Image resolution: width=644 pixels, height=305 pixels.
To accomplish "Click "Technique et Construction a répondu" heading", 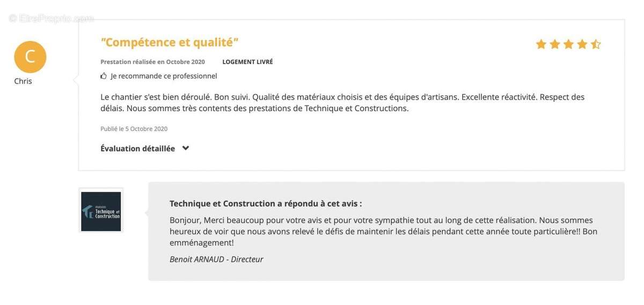I will (x=266, y=203).
